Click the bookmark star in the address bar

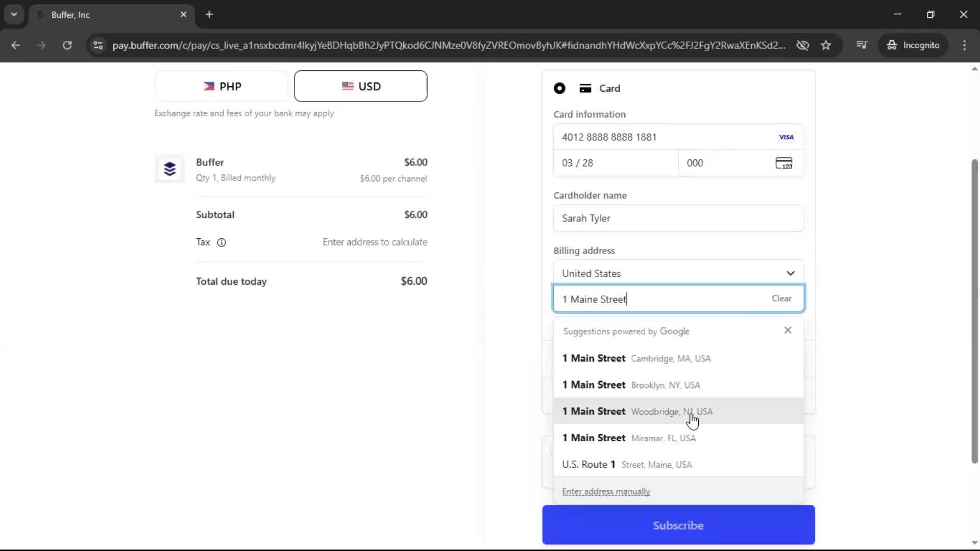[826, 45]
